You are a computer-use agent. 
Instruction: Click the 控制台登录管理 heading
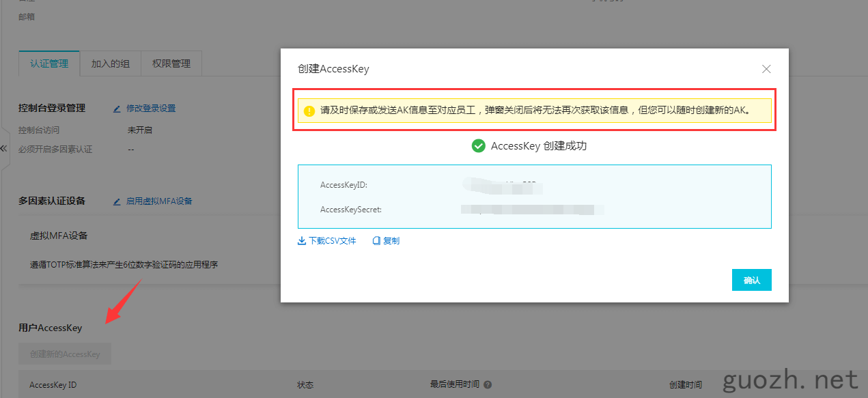tap(52, 108)
